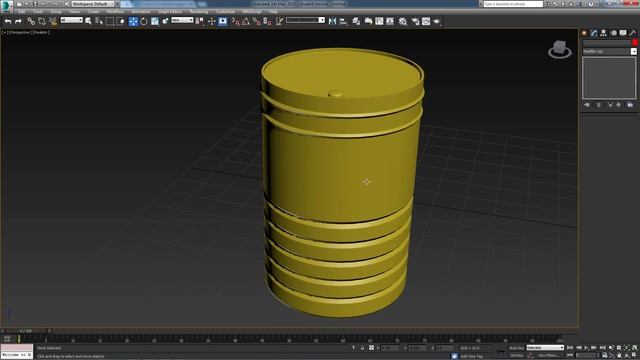Click the search keyword input field
The height and width of the screenshot is (360, 640).
coord(513,4)
